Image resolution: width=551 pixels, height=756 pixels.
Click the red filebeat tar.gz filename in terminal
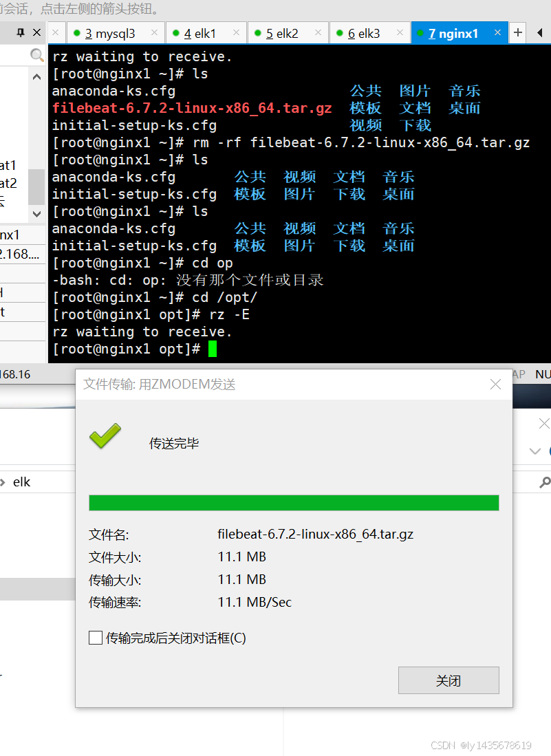(x=192, y=108)
